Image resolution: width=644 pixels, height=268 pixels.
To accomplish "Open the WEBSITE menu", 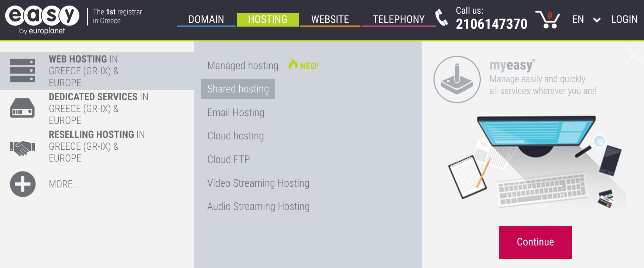I will [x=330, y=19].
